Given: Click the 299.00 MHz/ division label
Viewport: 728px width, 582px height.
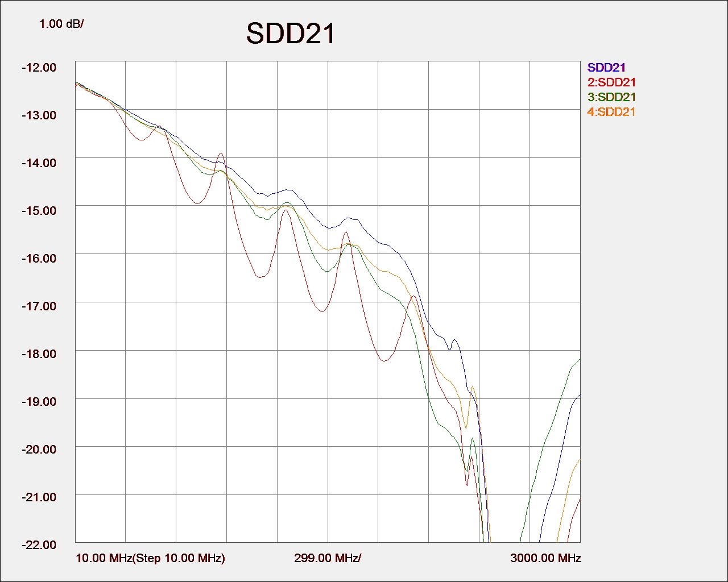Looking at the screenshot, I should 328,558.
